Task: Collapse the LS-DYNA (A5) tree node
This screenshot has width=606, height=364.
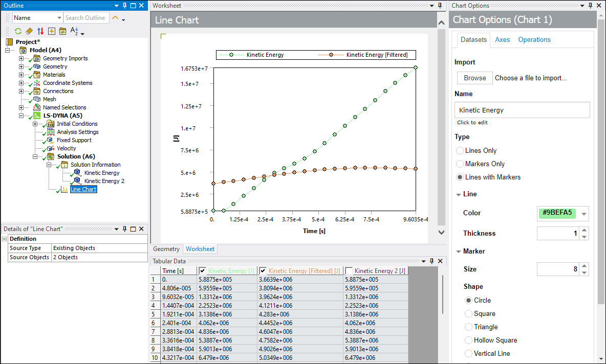Action: tap(21, 116)
